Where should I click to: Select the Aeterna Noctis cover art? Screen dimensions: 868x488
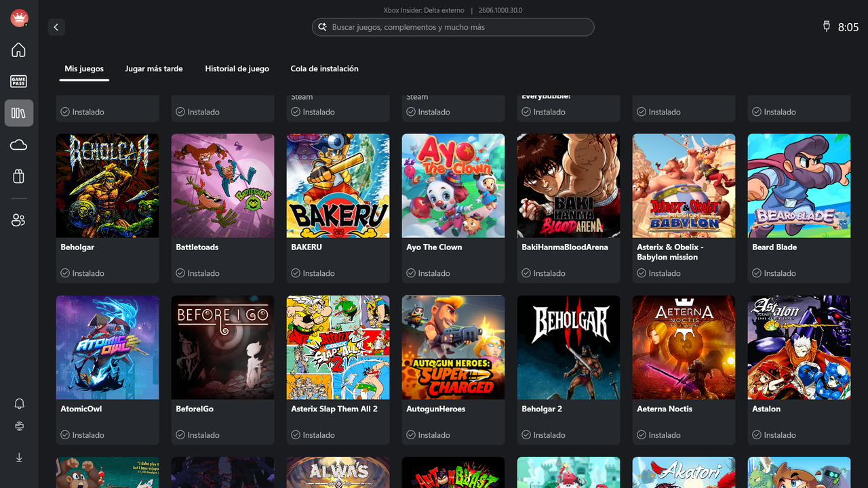click(684, 348)
